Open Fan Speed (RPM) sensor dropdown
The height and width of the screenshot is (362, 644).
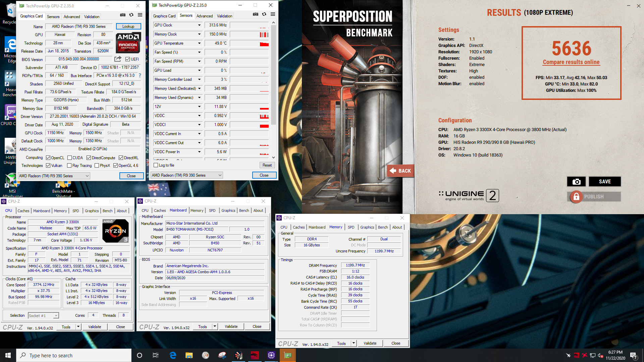tap(199, 61)
